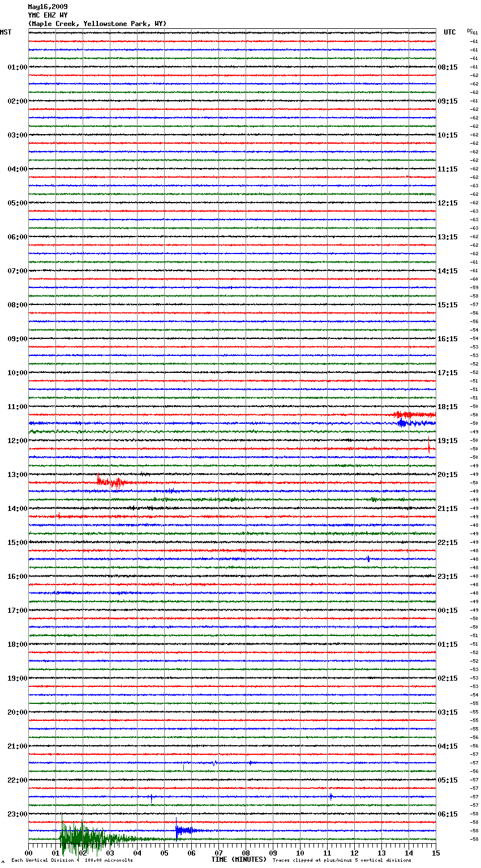Select the 15:00 MST time label

pos(18,543)
